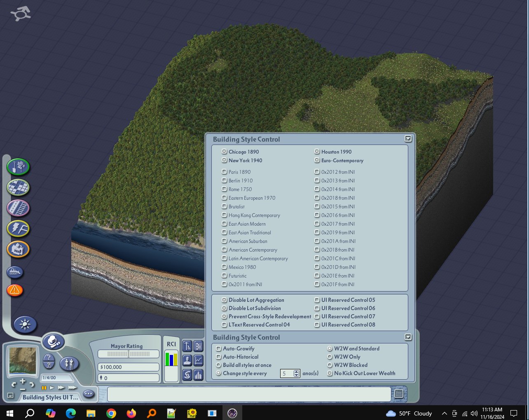Image resolution: width=529 pixels, height=420 pixels.
Task: Open the zoning tools menu button
Action: click(18, 187)
